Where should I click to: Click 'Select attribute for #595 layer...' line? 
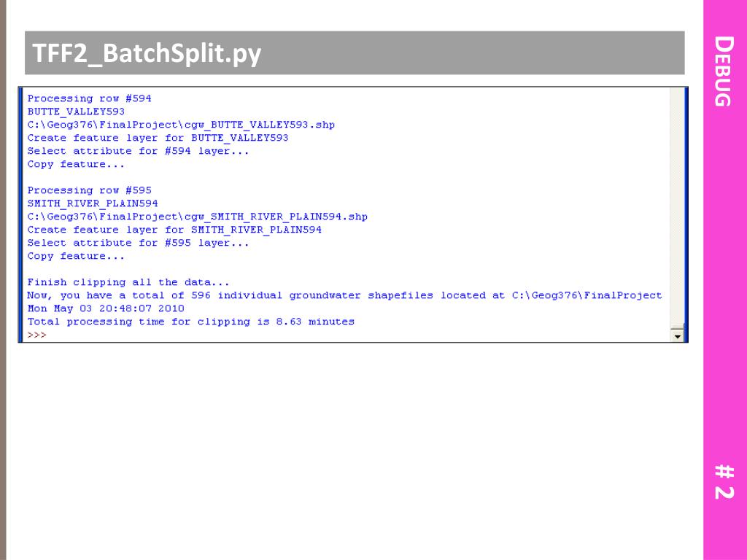click(138, 243)
